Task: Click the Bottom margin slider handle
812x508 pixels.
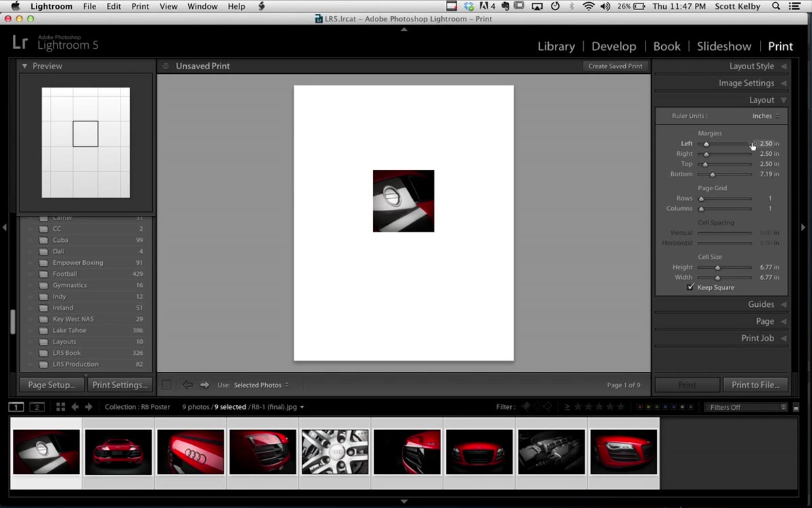Action: pos(713,174)
